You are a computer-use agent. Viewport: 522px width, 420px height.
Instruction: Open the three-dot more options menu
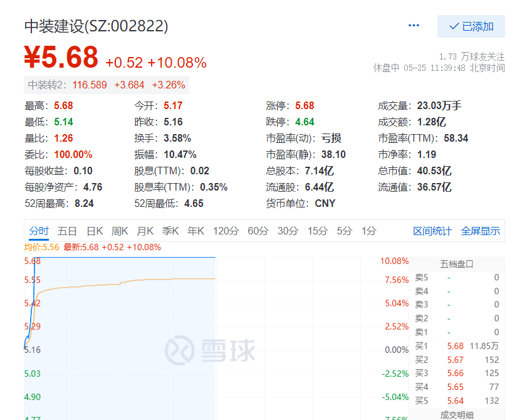tap(414, 26)
